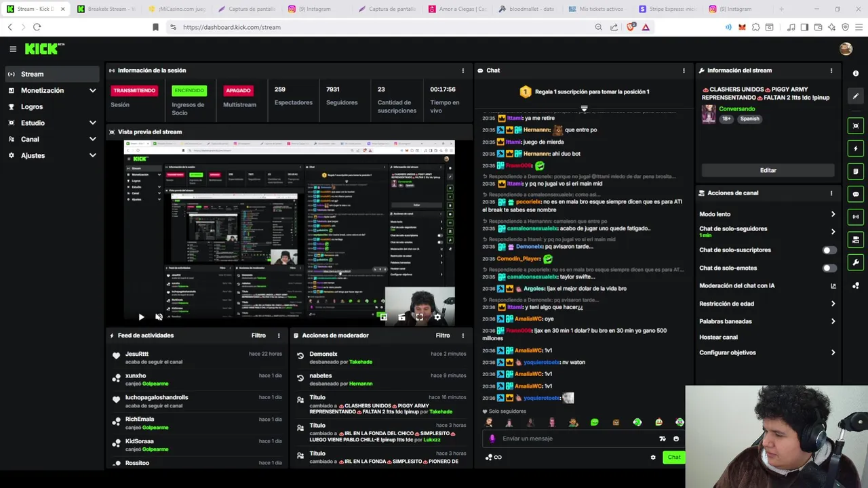Image resolution: width=868 pixels, height=488 pixels.
Task: Open Moderación del chat con IA link
Action: click(768, 285)
